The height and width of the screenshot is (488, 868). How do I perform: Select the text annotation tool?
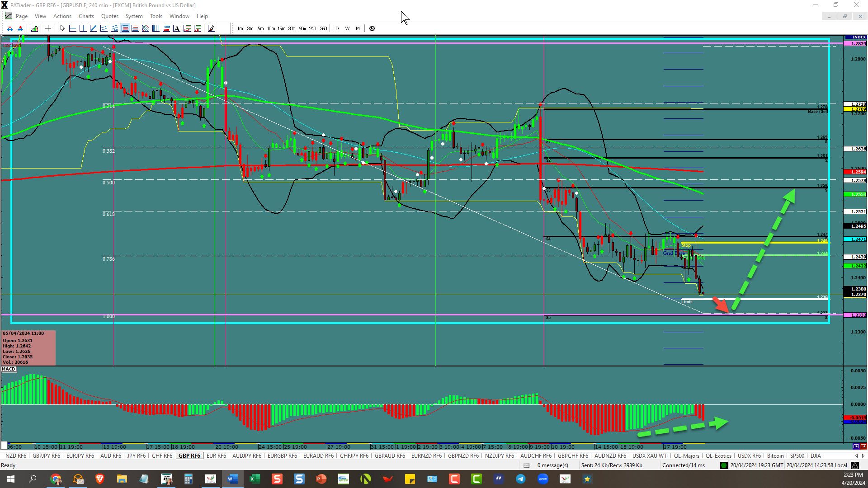pyautogui.click(x=176, y=28)
